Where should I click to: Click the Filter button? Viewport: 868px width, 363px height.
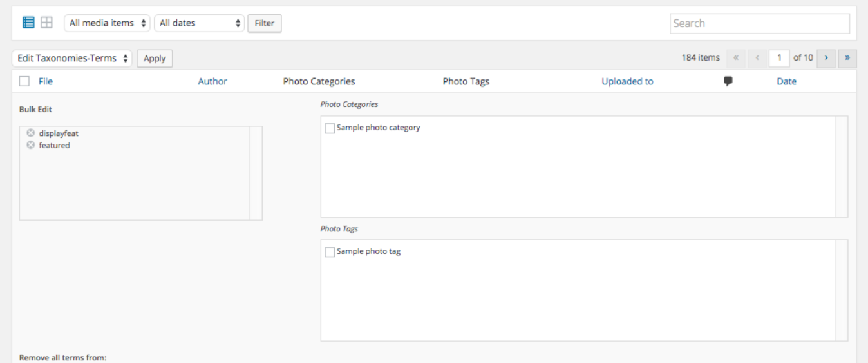click(x=265, y=23)
